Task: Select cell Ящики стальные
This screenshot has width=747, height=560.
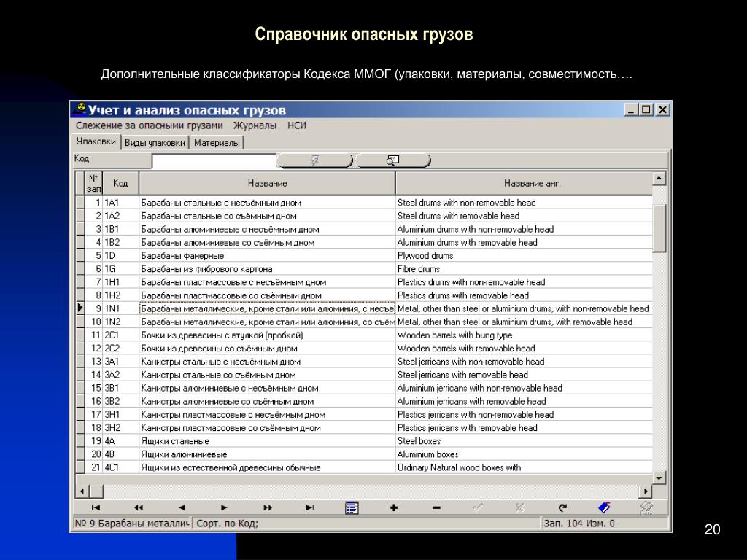Action: pyautogui.click(x=267, y=441)
